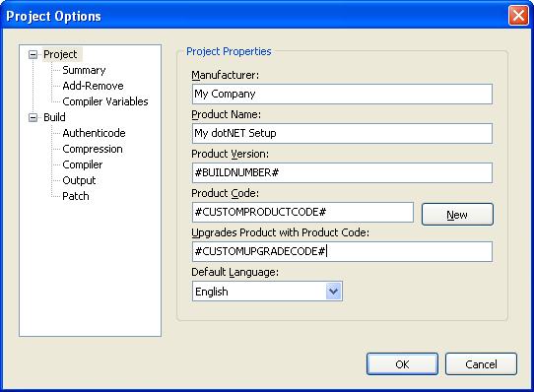Viewport: 534px width, 392px height.
Task: Click the Product Version label
Action: click(230, 154)
